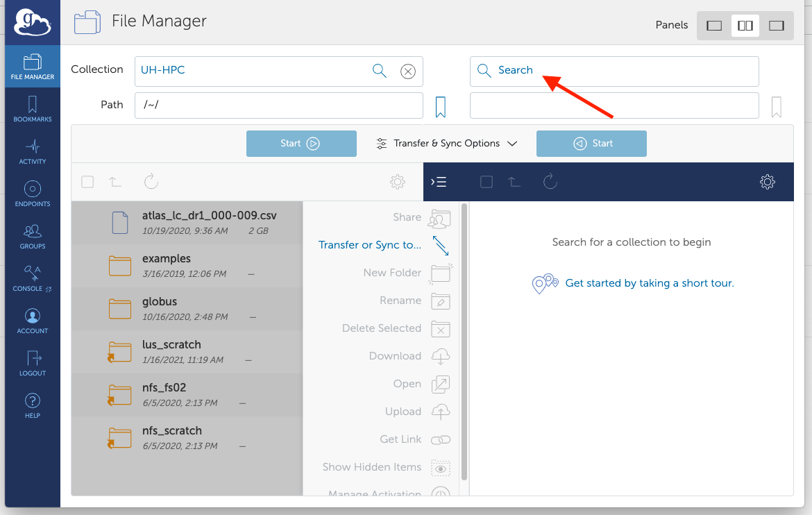The image size is (812, 515).
Task: Click Share in the actions menu
Action: coord(421,218)
